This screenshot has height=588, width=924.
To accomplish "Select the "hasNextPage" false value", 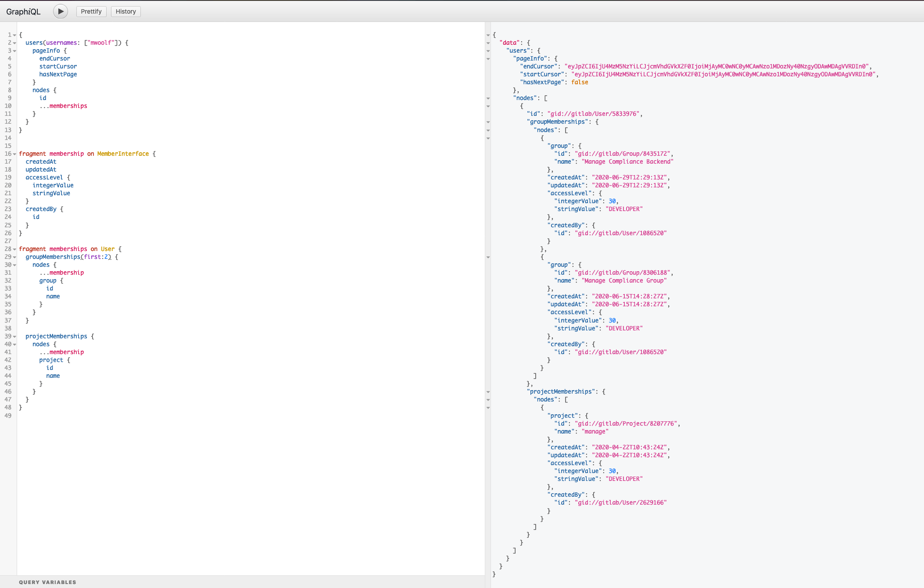I will tap(580, 82).
